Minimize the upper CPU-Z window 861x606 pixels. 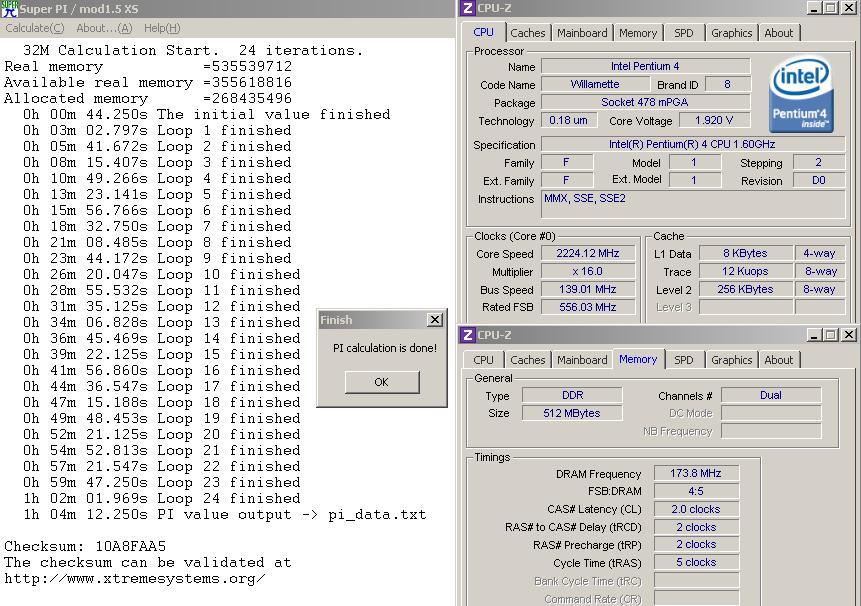[x=814, y=8]
